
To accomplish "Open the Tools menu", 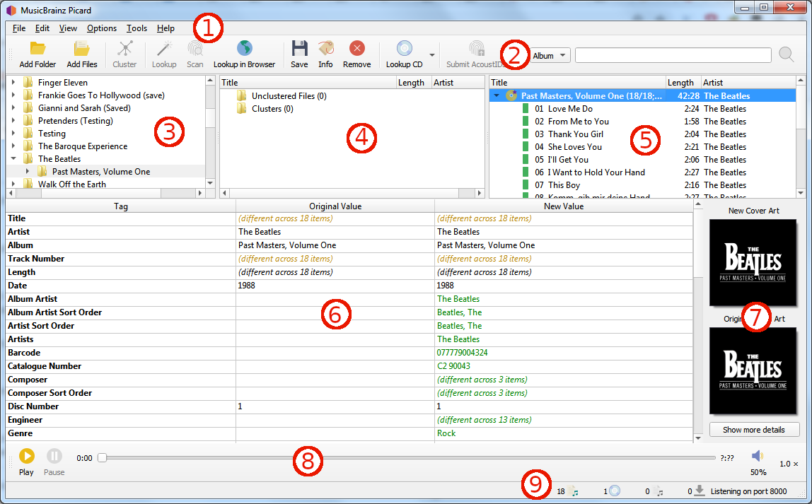I will click(x=137, y=28).
